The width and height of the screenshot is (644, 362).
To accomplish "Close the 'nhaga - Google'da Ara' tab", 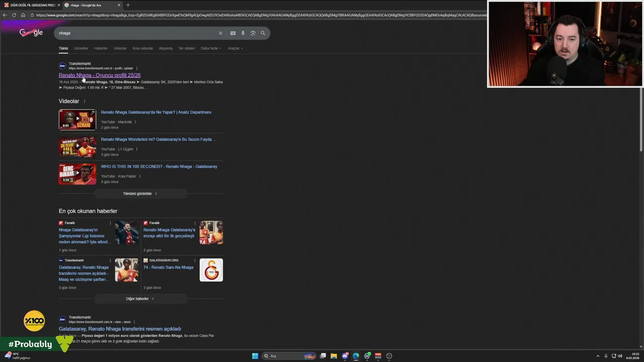I will pos(119,5).
